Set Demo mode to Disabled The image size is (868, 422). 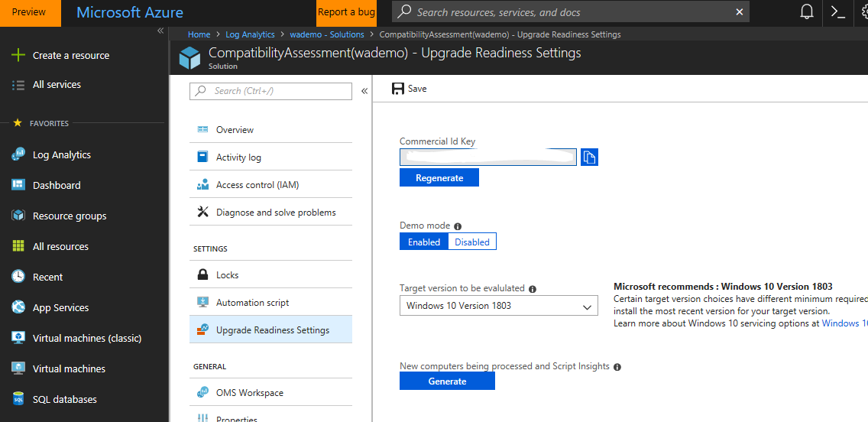[472, 242]
